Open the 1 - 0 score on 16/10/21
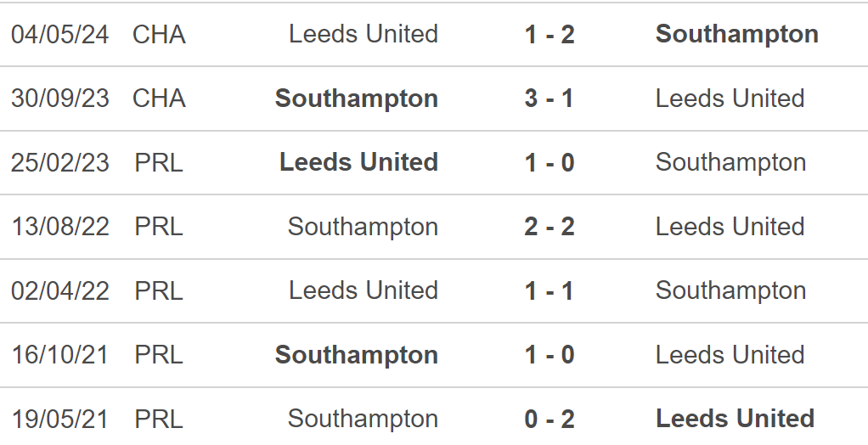This screenshot has height=445, width=868. [x=550, y=355]
